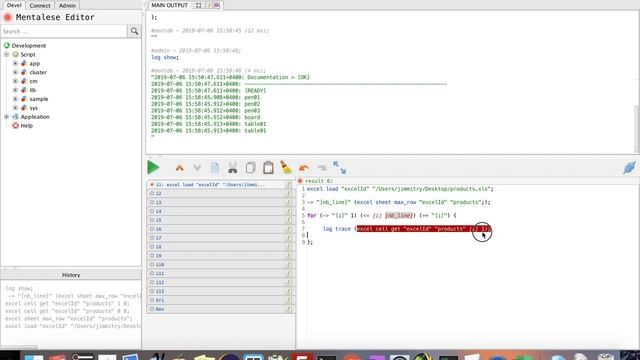Select the 17 script slot radio

click(x=152, y=238)
